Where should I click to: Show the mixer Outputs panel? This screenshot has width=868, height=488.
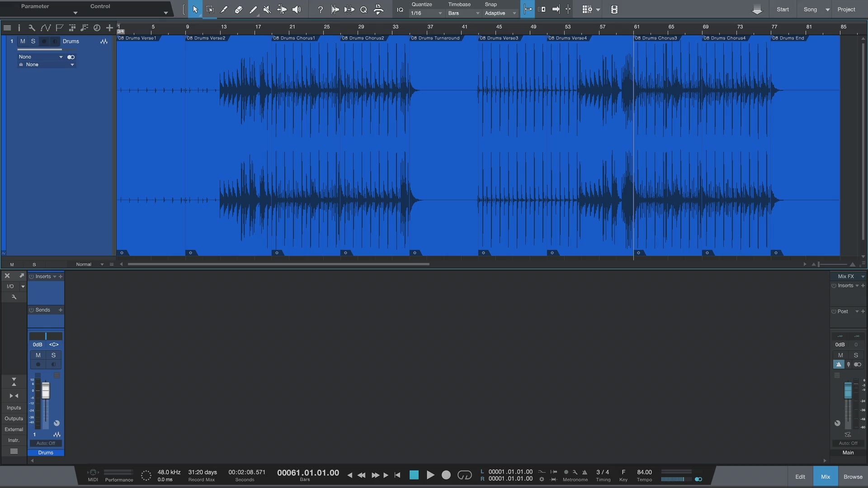14,418
